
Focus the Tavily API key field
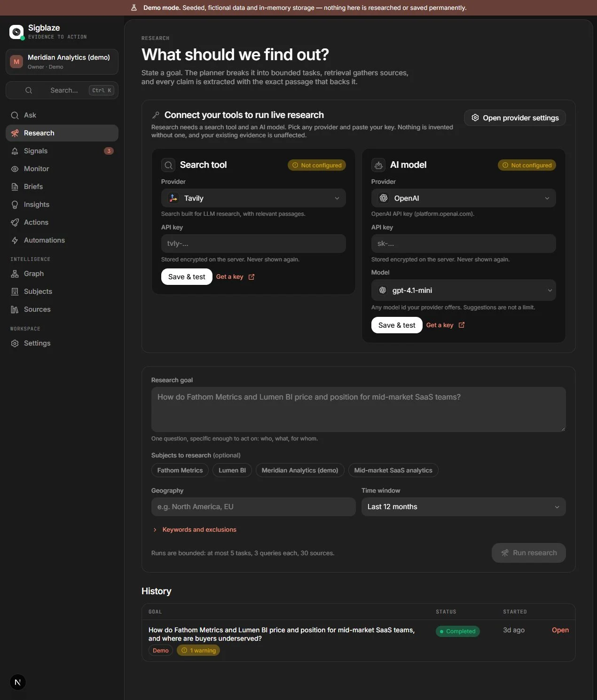click(x=253, y=244)
